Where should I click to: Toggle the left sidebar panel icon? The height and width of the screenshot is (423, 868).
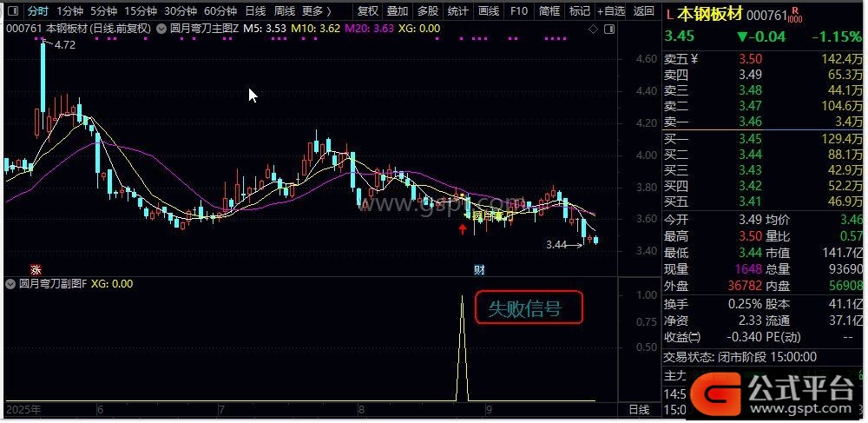pos(13,11)
